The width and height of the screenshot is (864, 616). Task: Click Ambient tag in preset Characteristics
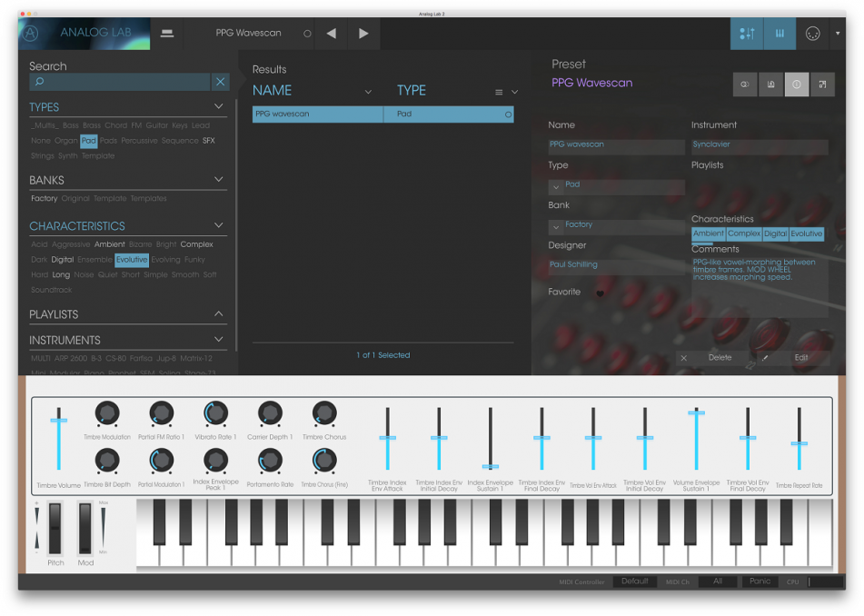[x=708, y=233]
